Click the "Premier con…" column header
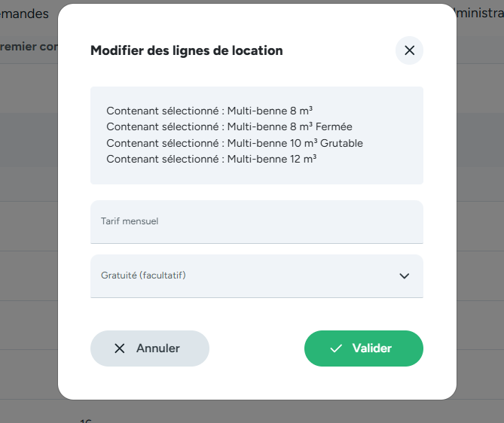This screenshot has width=504, height=423. coord(29,47)
